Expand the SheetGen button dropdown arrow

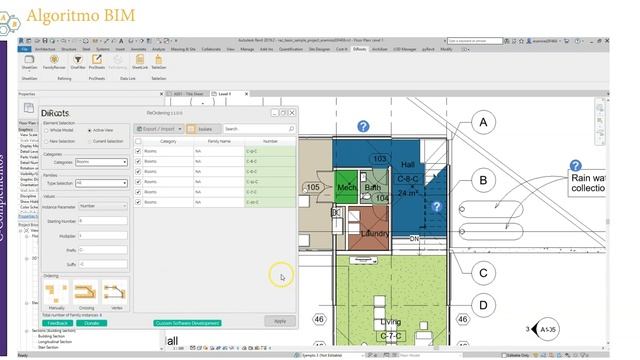[x=29, y=71]
